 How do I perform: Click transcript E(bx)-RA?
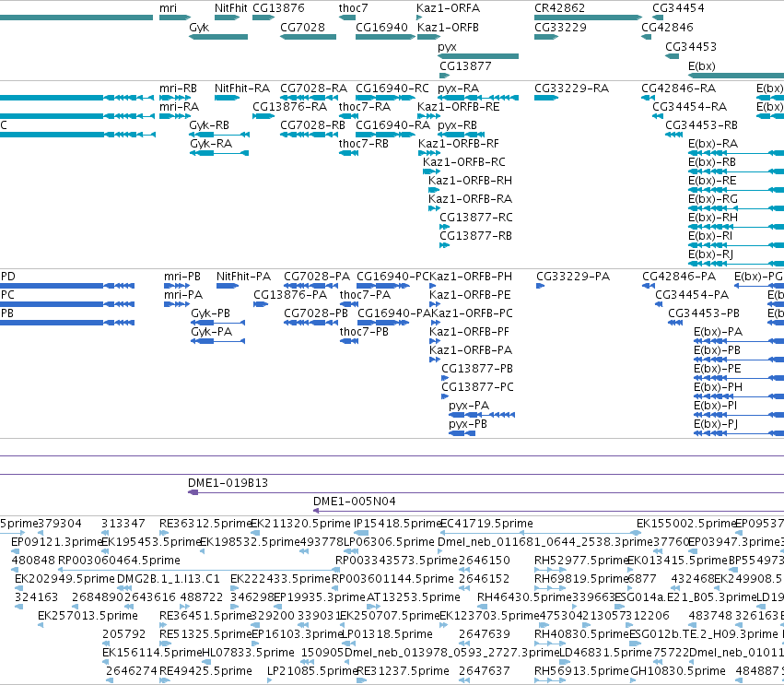[736, 153]
